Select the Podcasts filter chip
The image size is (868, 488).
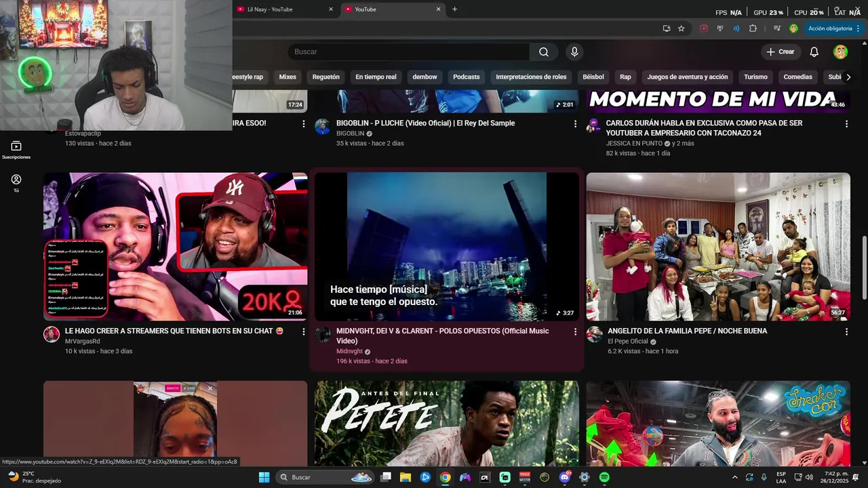coord(467,77)
